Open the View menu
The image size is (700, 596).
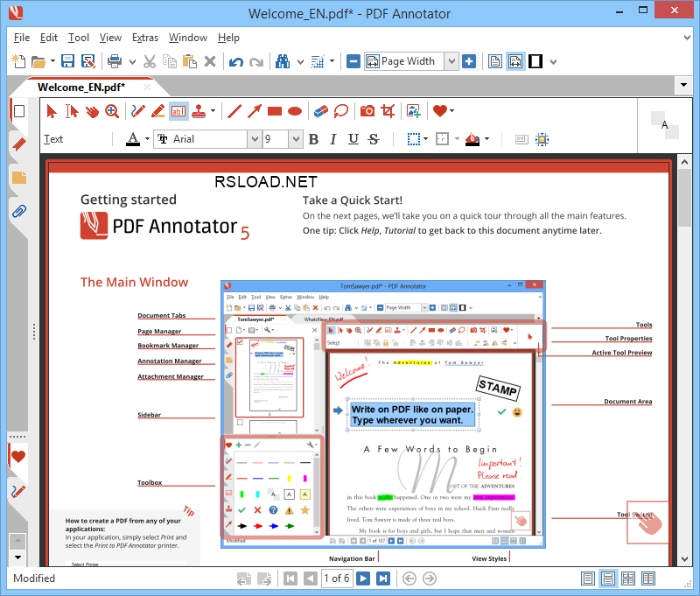(110, 38)
